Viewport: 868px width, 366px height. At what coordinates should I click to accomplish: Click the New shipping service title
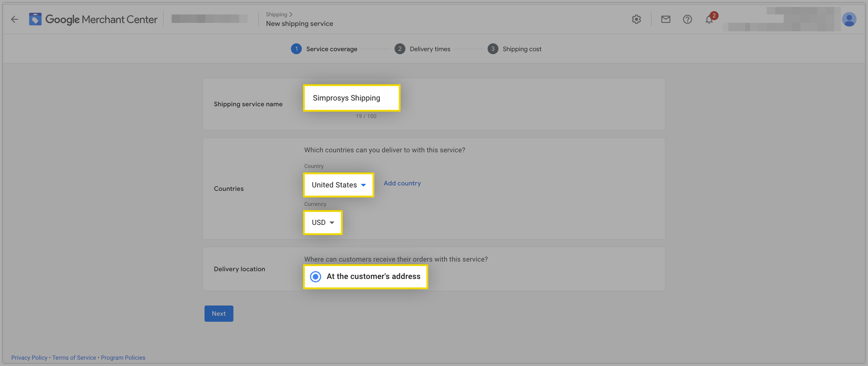click(x=299, y=23)
